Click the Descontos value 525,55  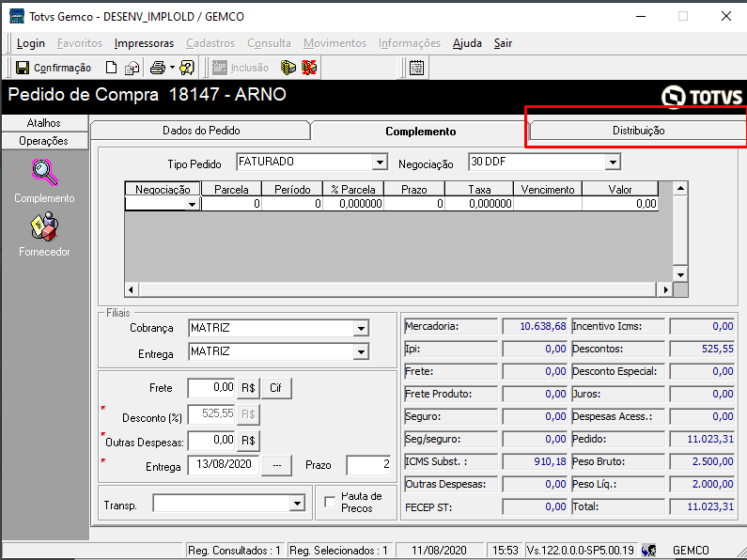(x=702, y=349)
